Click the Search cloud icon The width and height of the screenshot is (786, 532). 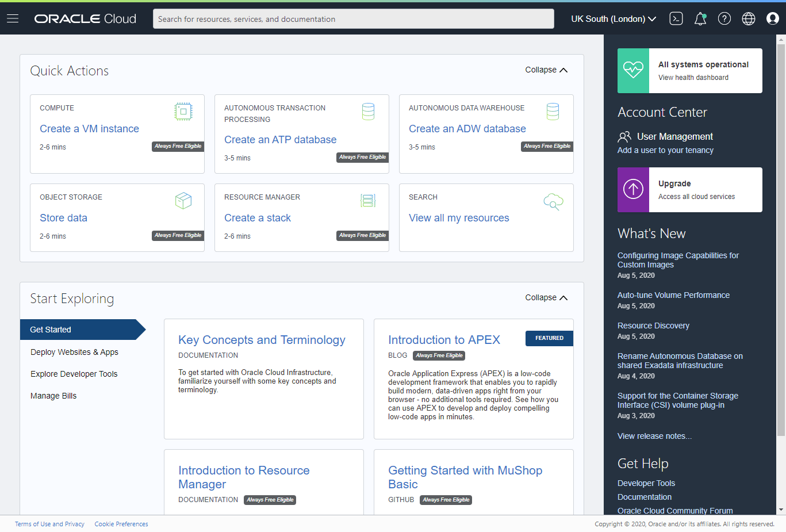[x=553, y=202]
